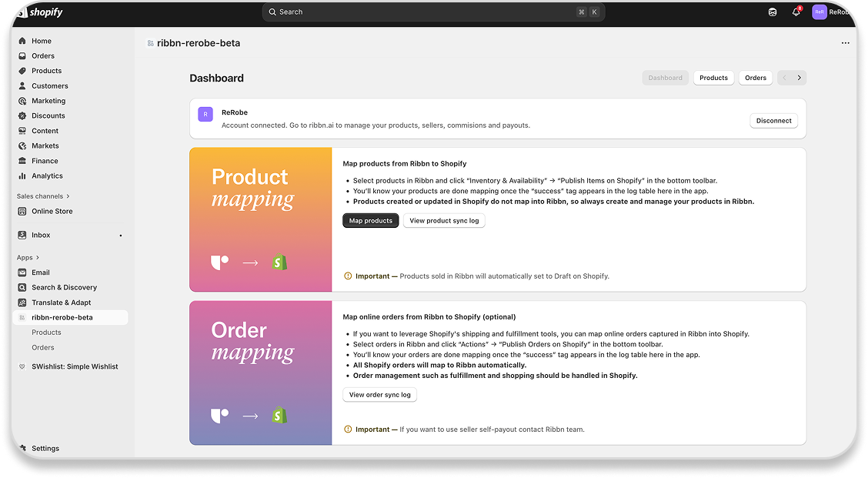
Task: Switch to the Orders tab
Action: click(x=756, y=78)
